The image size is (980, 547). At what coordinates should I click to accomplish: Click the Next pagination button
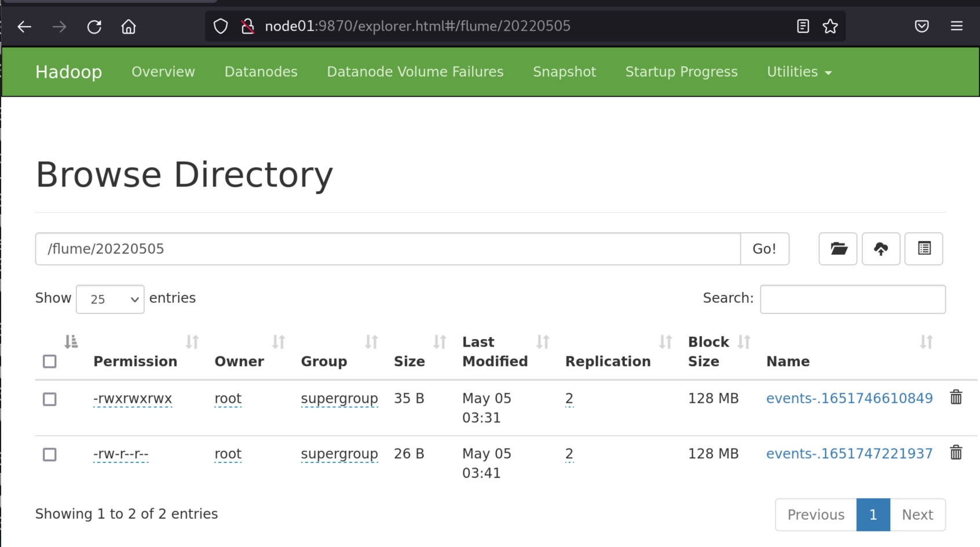click(917, 515)
